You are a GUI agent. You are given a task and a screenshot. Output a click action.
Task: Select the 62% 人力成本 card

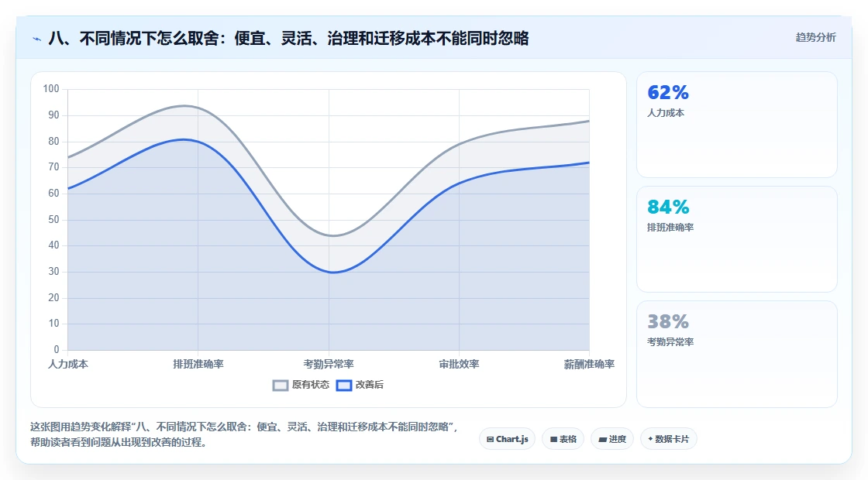coord(737,125)
